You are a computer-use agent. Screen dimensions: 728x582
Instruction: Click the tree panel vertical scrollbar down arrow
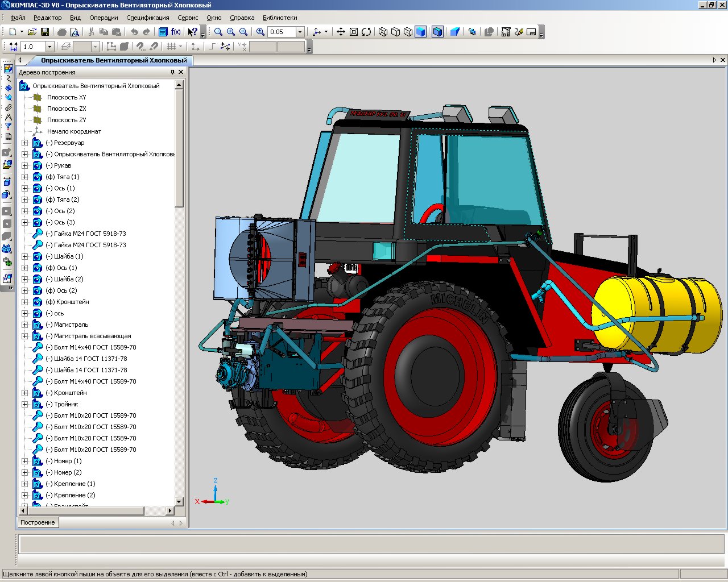pos(179,501)
